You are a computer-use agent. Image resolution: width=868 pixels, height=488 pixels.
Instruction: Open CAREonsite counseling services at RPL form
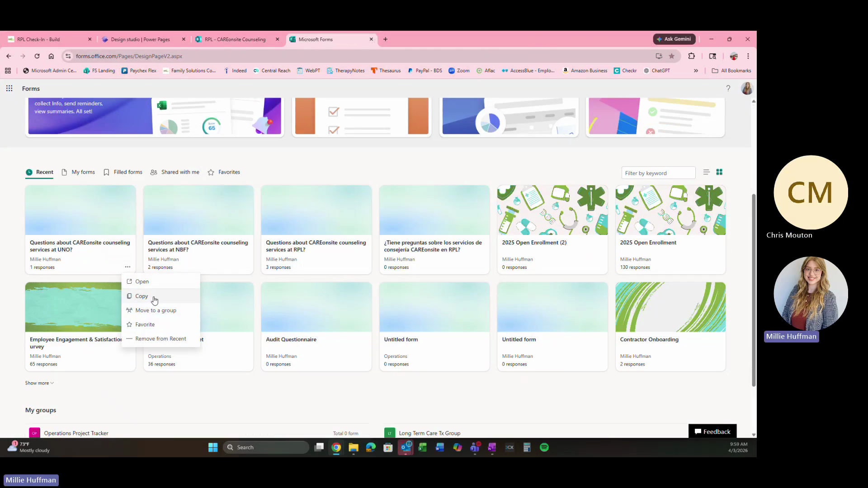[x=316, y=230]
